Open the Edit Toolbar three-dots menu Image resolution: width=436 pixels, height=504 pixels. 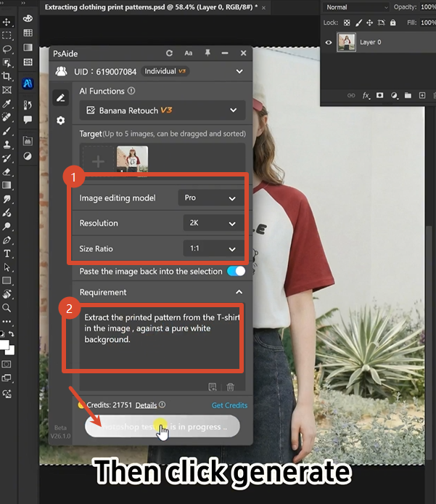(x=7, y=321)
